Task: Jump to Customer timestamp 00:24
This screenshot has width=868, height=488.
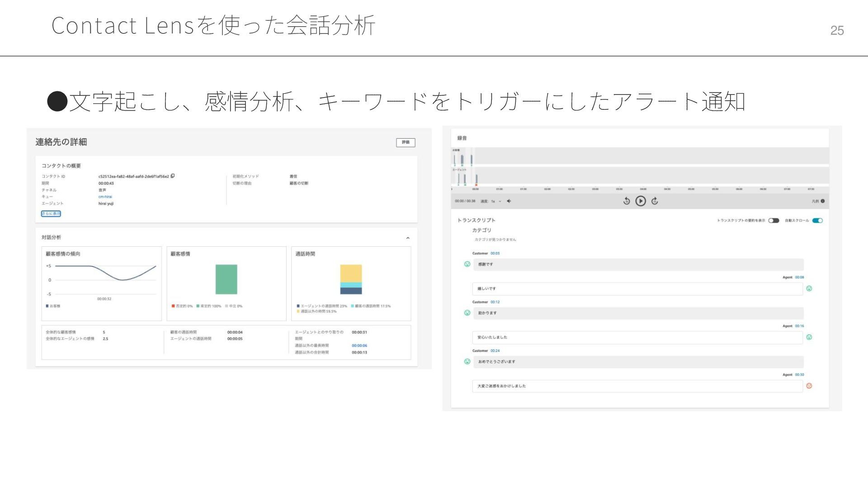Action: pos(495,351)
